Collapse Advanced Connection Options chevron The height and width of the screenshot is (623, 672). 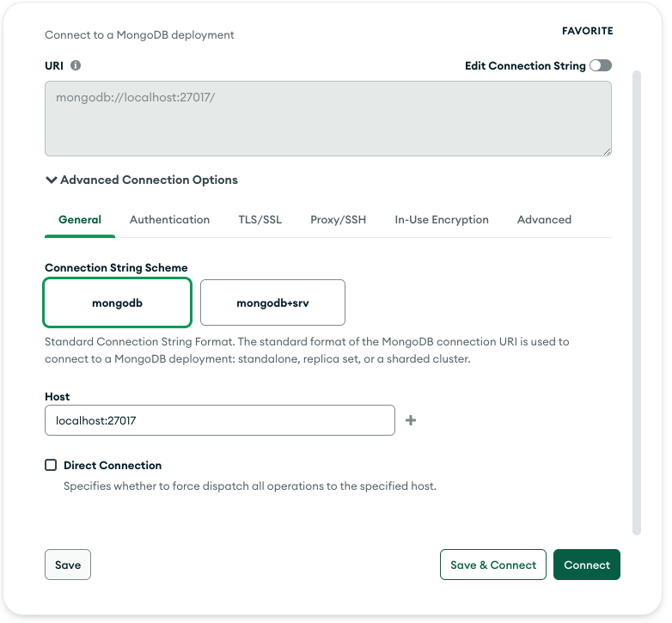pyautogui.click(x=52, y=180)
